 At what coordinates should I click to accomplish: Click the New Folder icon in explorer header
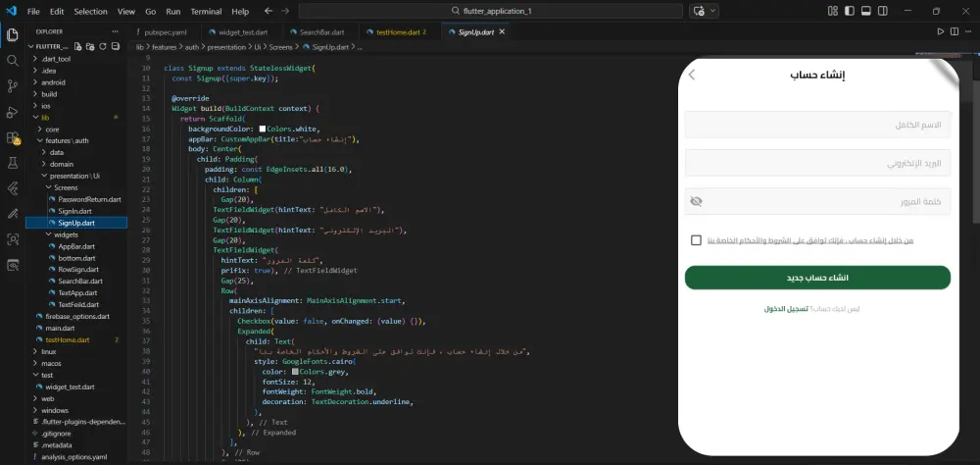coord(90,46)
